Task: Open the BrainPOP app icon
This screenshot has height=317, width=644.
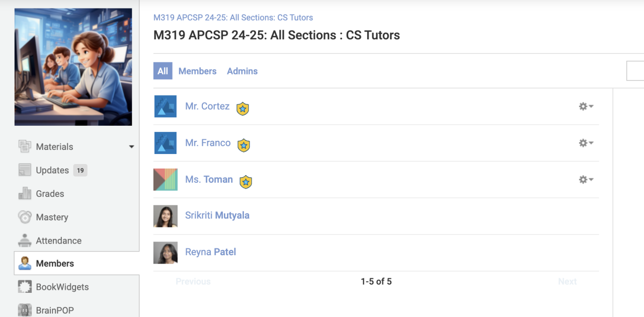Action: (x=25, y=310)
